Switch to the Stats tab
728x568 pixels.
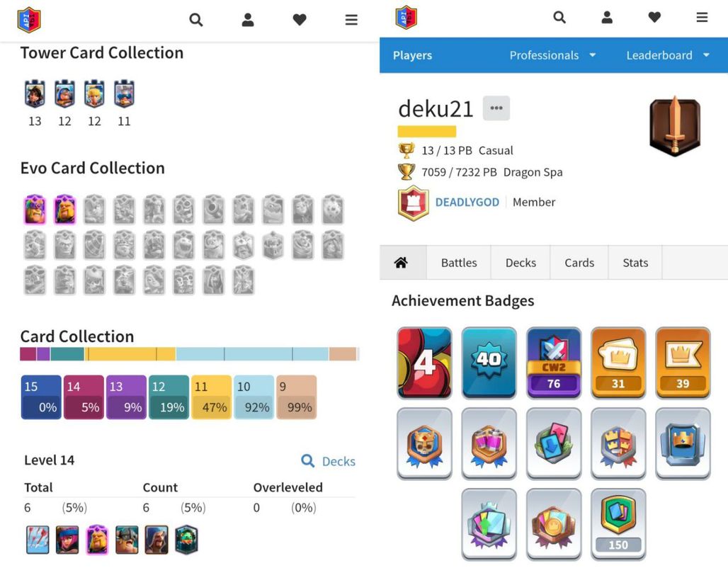pyautogui.click(x=635, y=263)
